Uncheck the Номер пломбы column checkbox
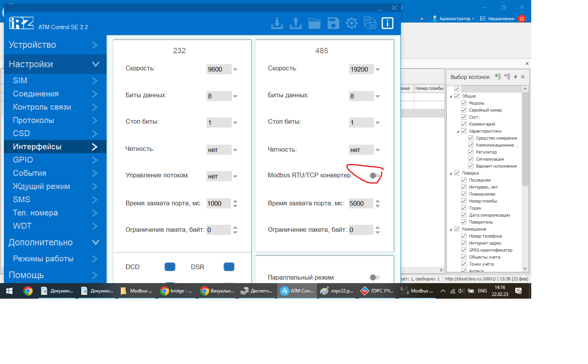588x364 pixels. click(464, 201)
